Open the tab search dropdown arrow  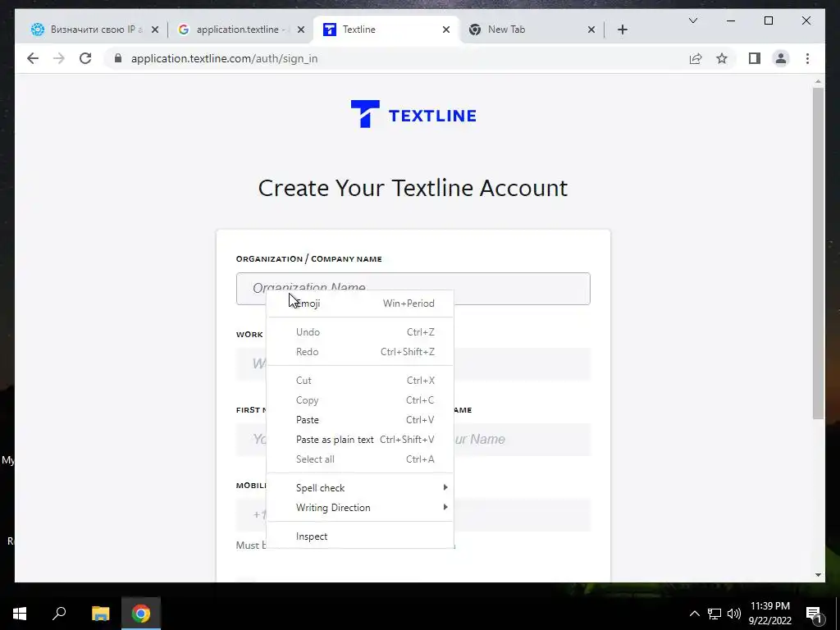coord(693,21)
